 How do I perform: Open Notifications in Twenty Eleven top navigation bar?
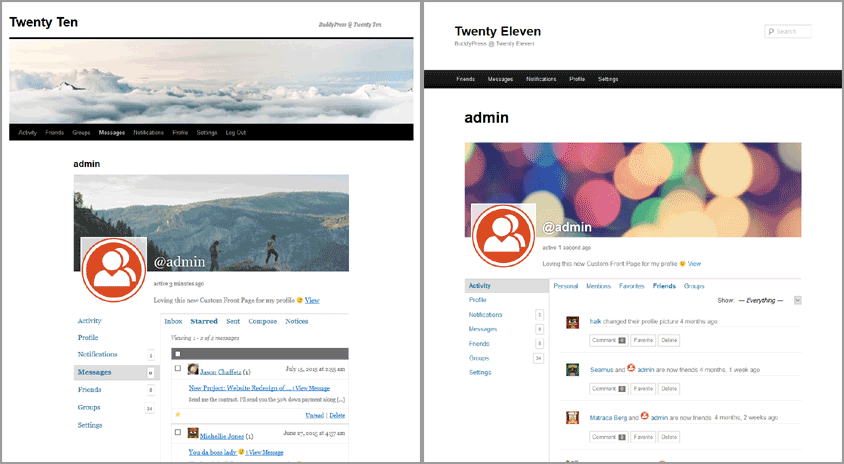tap(541, 78)
